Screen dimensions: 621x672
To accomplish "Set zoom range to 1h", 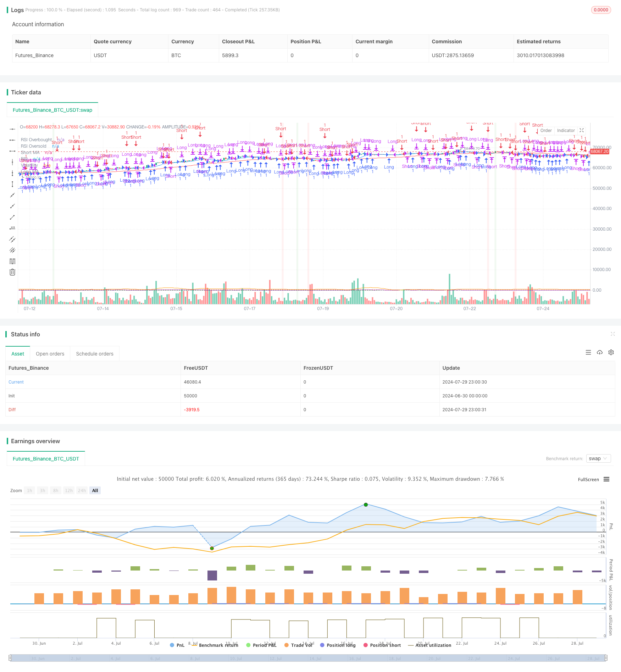I will coord(29,490).
